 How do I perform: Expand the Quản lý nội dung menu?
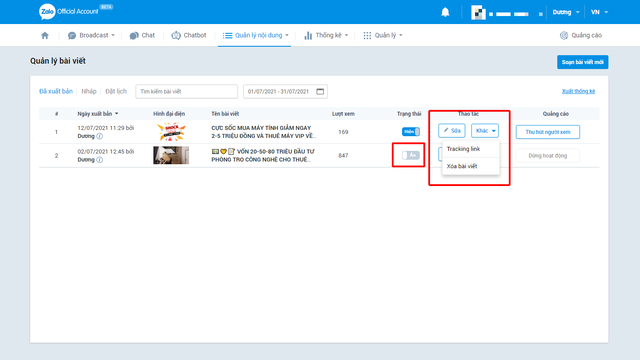click(x=256, y=36)
